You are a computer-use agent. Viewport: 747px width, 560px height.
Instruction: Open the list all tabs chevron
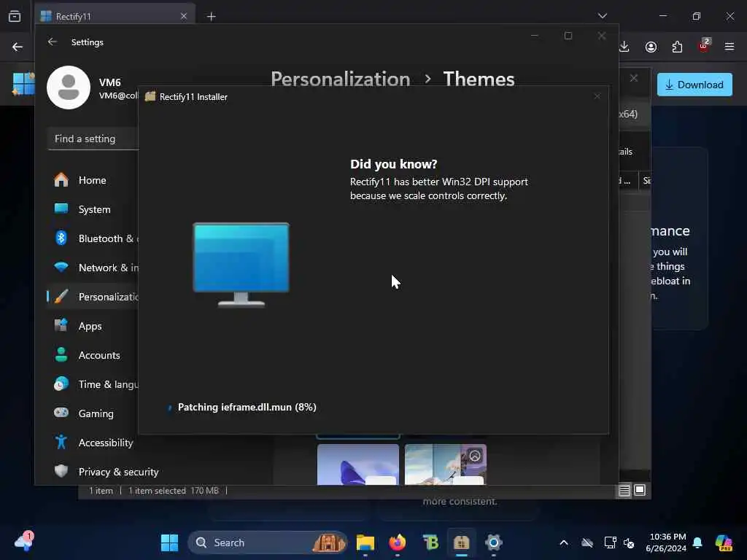pos(602,16)
